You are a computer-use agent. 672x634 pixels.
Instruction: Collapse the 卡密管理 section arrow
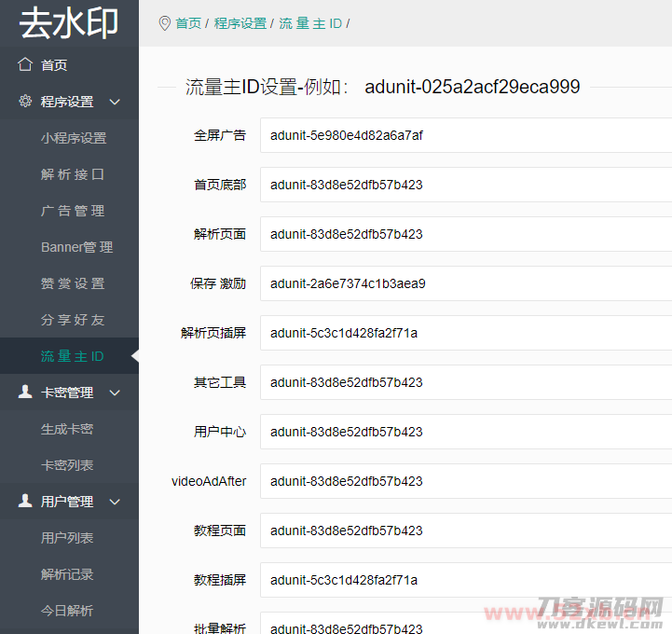[115, 393]
